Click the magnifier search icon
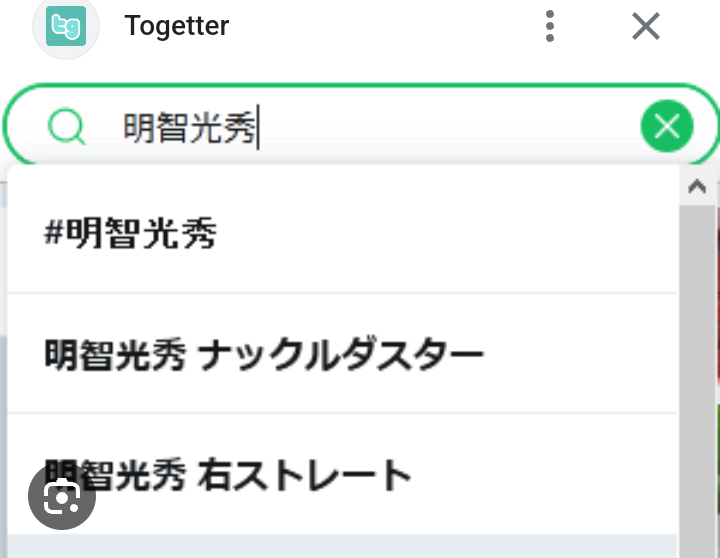720x558 pixels. point(66,127)
